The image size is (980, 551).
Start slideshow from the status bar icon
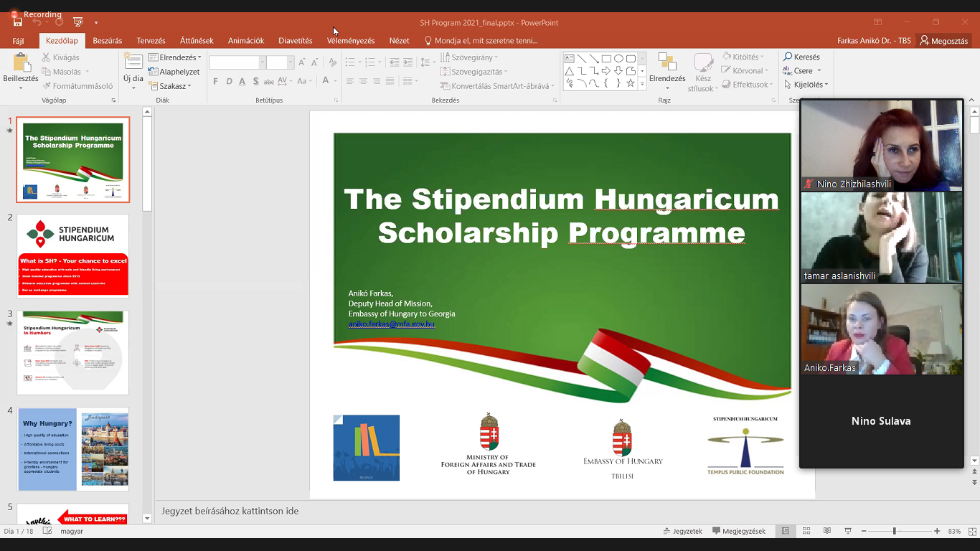[x=847, y=531]
